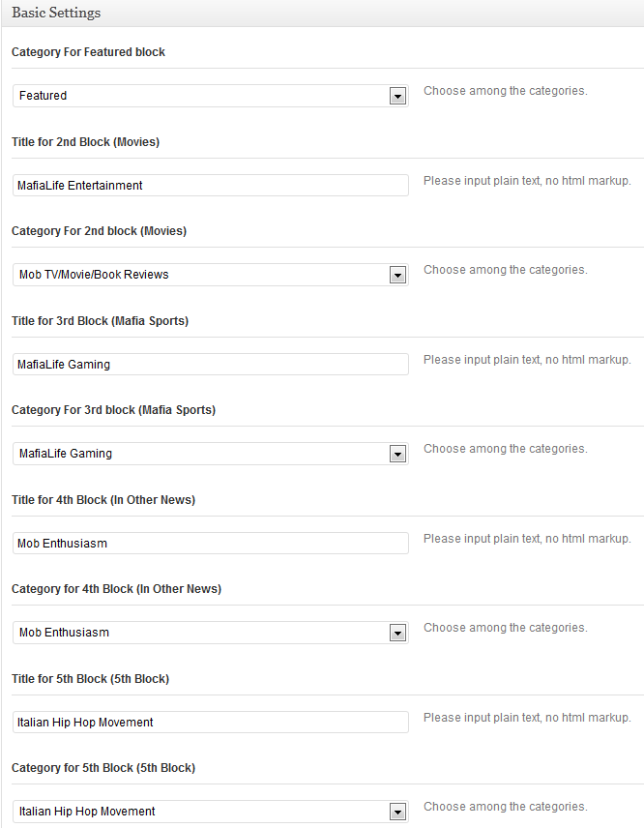Click the arrow beside Mob TV/Movie/Book Reviews
The image size is (644, 828).
(397, 275)
